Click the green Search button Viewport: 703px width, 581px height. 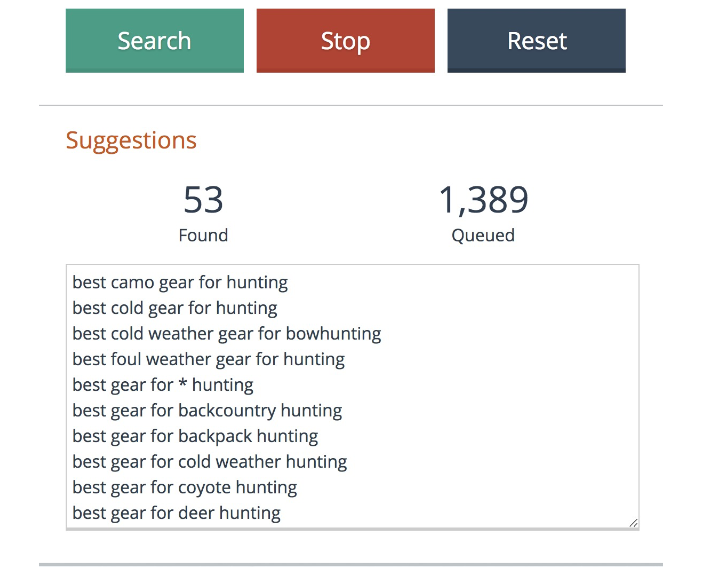(x=154, y=41)
